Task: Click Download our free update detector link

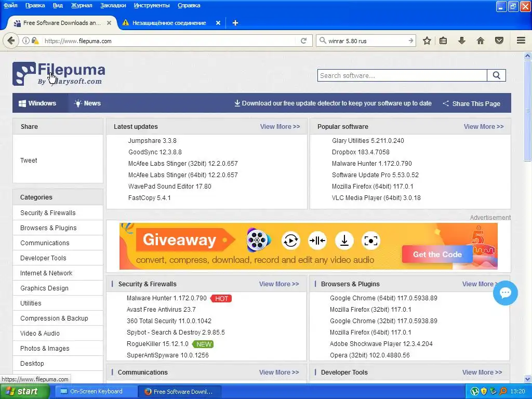Action: pyautogui.click(x=333, y=103)
